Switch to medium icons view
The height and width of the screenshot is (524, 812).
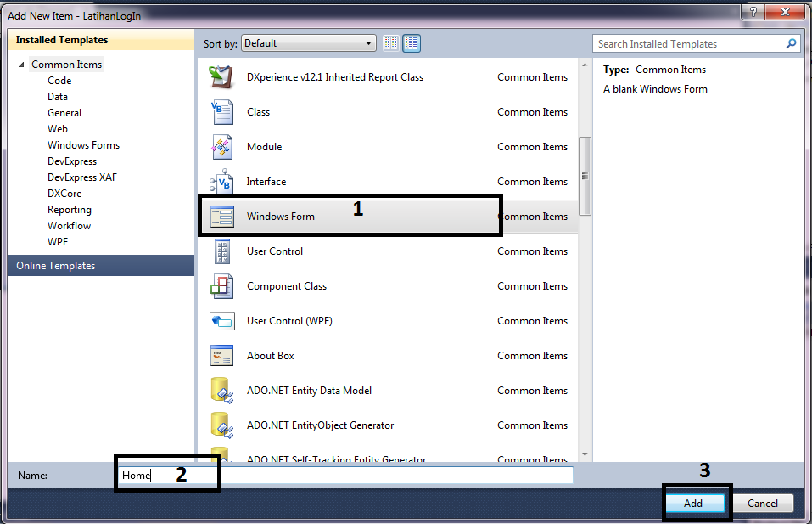(411, 42)
